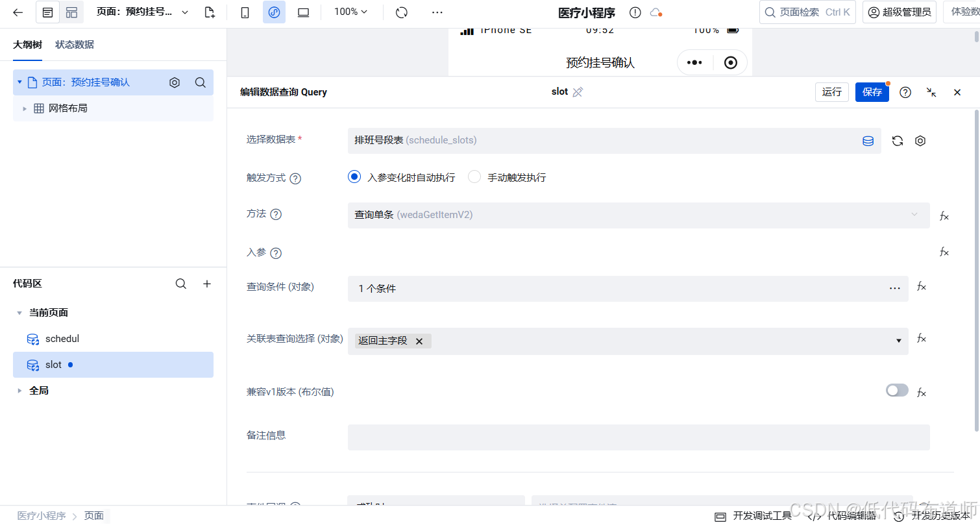Open the database picker beside schedule_slots table
The height and width of the screenshot is (527, 980).
868,140
